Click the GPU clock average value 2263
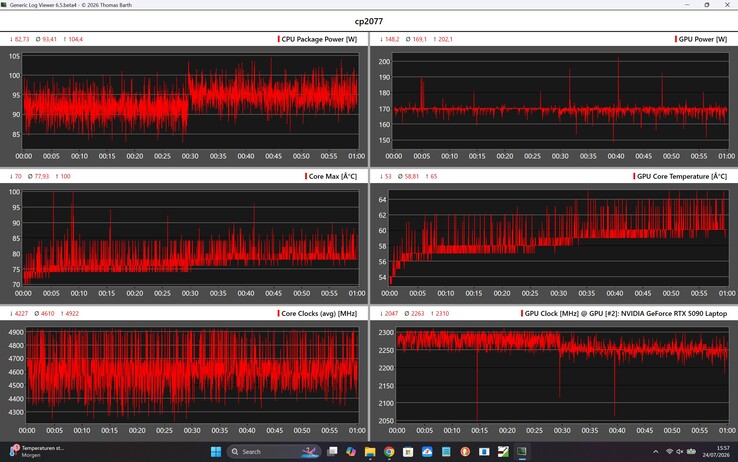The image size is (738, 462). point(417,313)
